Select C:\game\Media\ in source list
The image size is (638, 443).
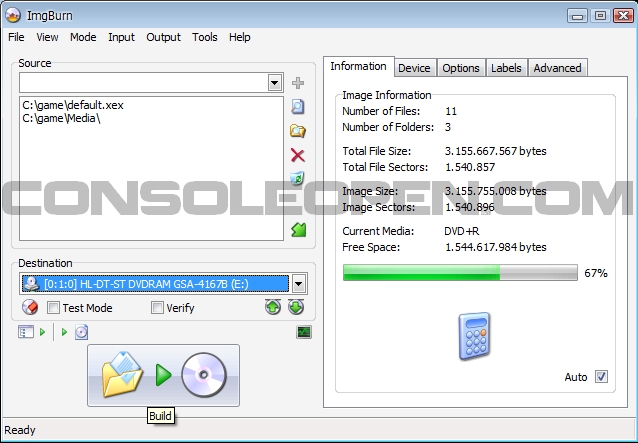[61, 118]
